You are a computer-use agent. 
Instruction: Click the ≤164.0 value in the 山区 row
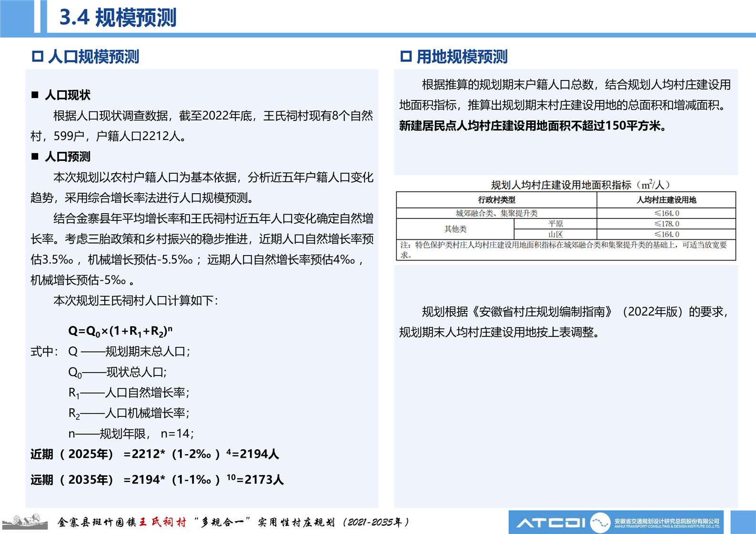point(666,234)
